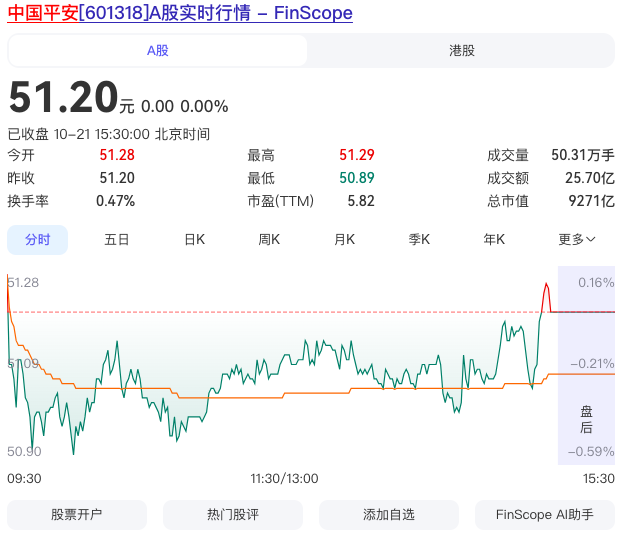This screenshot has width=634, height=535.
Task: Select the 五日 chart tab
Action: pyautogui.click(x=116, y=240)
